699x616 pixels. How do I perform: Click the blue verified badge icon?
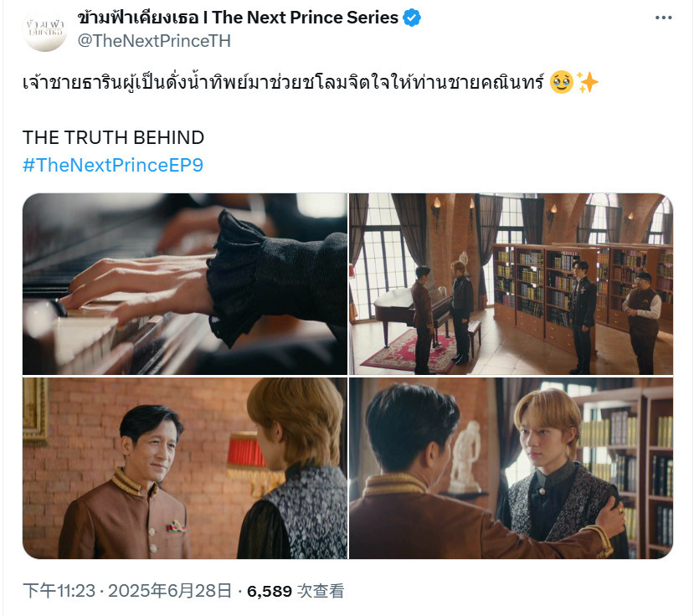412,18
